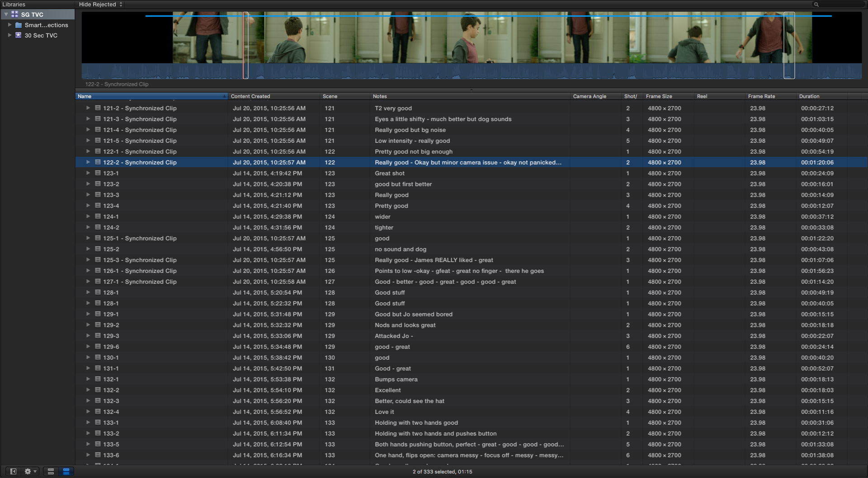Screen dimensions: 868x478
Task: Expand the 125-1 - Synchronized Clip row
Action: point(88,238)
